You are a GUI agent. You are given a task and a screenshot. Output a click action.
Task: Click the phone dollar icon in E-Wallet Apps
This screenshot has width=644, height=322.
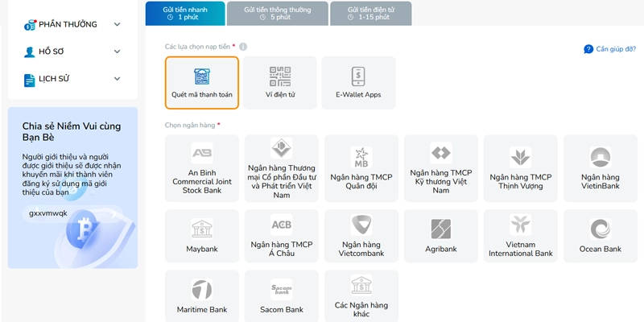(x=358, y=76)
